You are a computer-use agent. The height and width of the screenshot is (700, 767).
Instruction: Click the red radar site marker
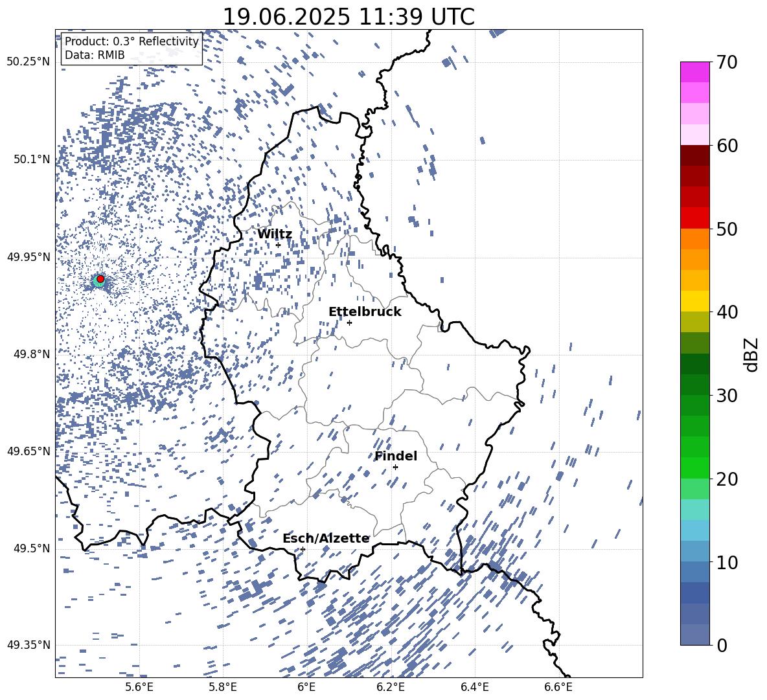pos(100,279)
